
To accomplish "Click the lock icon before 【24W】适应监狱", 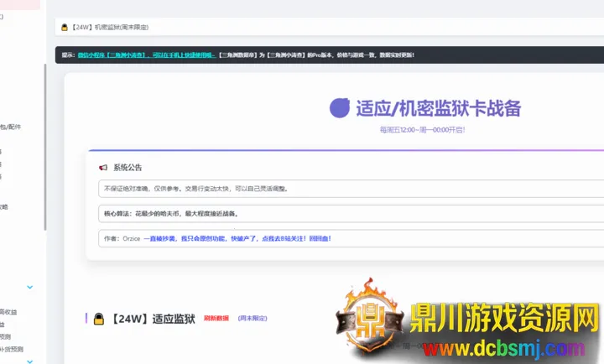I will click(98, 319).
